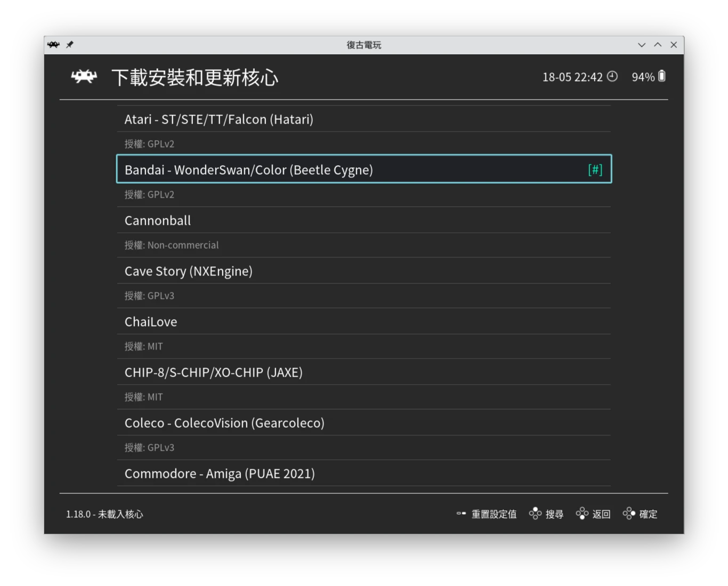This screenshot has height=586, width=728.
Task: Select the ChaiLove core entry
Action: click(x=151, y=322)
